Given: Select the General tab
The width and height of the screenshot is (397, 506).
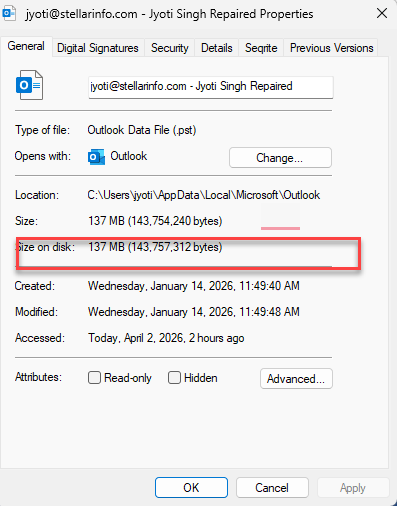Looking at the screenshot, I should (x=26, y=46).
